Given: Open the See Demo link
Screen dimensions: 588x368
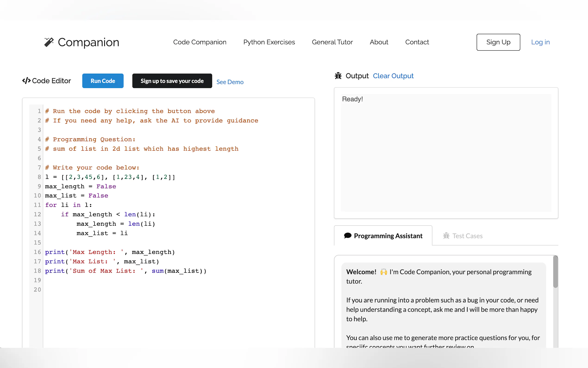Looking at the screenshot, I should [x=230, y=82].
